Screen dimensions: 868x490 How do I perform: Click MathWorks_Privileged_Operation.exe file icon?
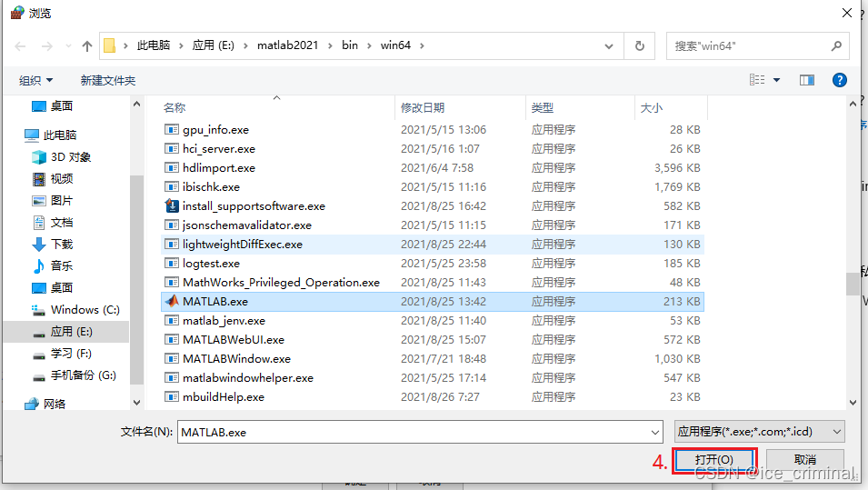click(x=172, y=283)
